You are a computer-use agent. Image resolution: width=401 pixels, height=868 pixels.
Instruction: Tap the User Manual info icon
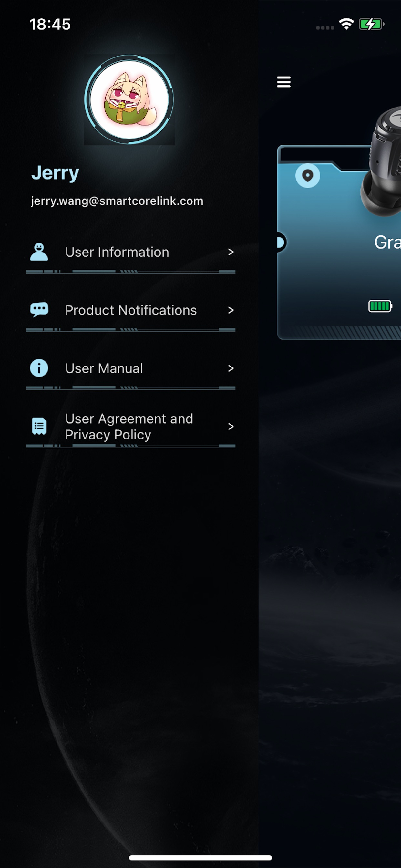[39, 368]
